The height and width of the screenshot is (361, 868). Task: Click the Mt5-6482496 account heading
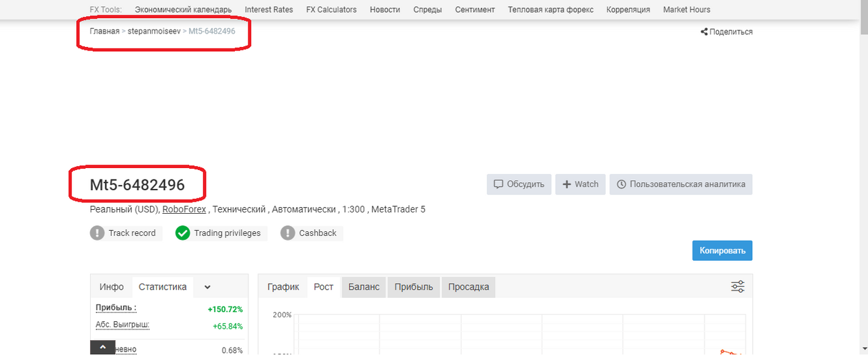137,185
